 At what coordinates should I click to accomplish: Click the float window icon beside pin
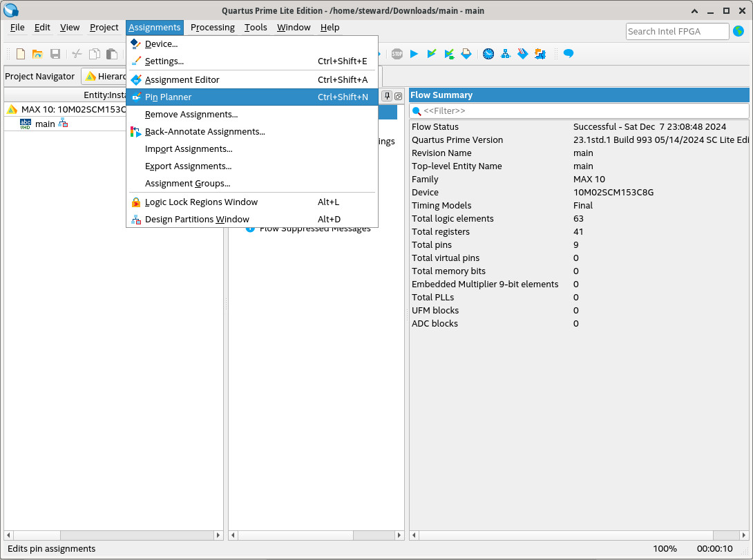[398, 96]
